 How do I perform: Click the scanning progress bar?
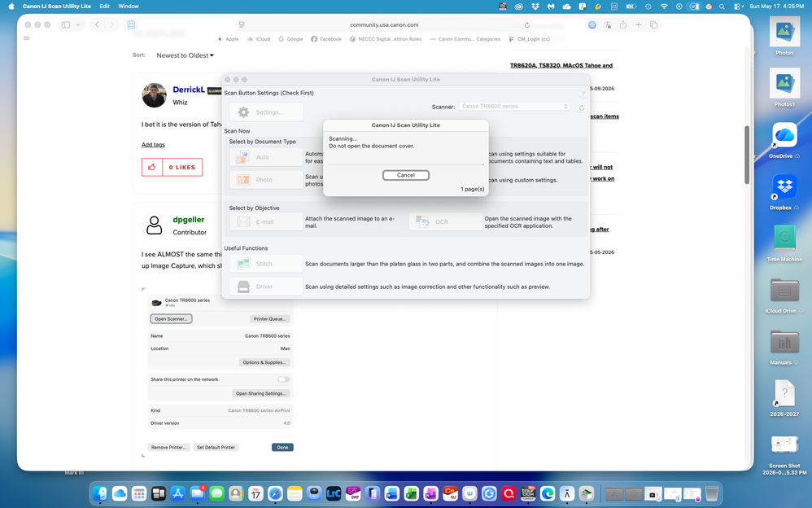point(405,164)
